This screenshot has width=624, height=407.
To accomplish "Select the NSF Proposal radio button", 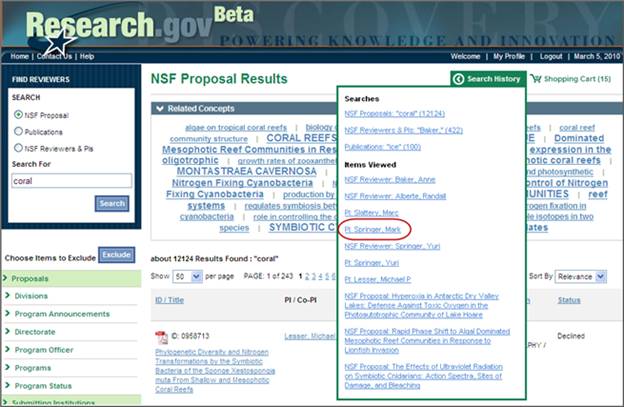I will click(18, 115).
